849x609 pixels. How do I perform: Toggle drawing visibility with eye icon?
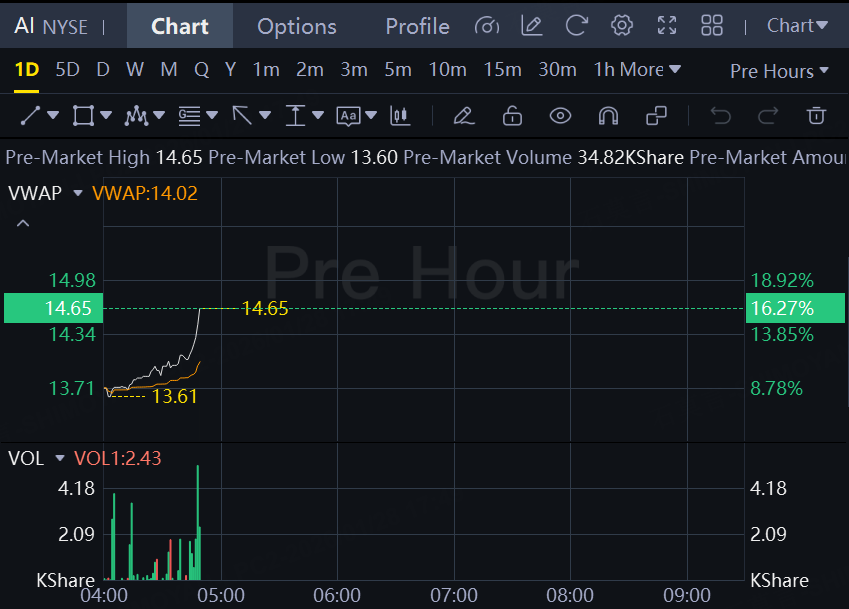560,116
